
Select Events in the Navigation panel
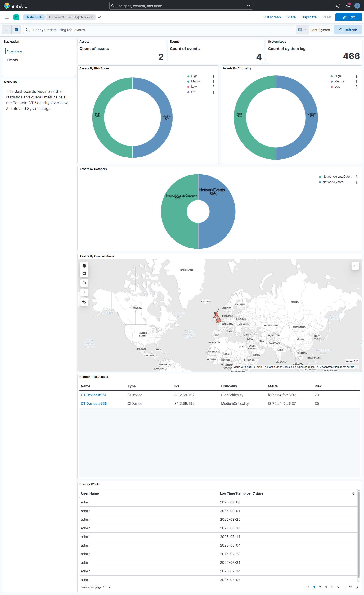click(12, 60)
